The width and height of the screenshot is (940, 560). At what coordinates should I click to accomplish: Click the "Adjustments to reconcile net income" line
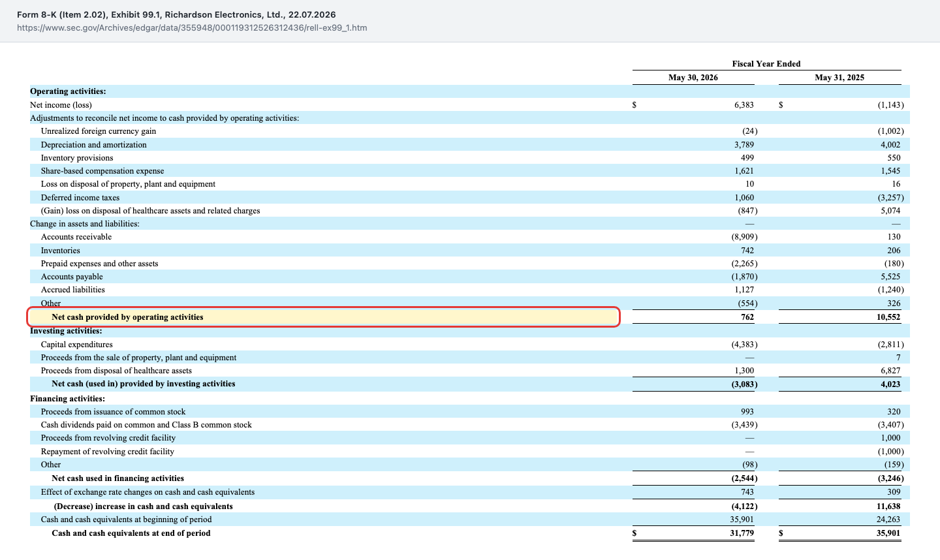click(164, 118)
